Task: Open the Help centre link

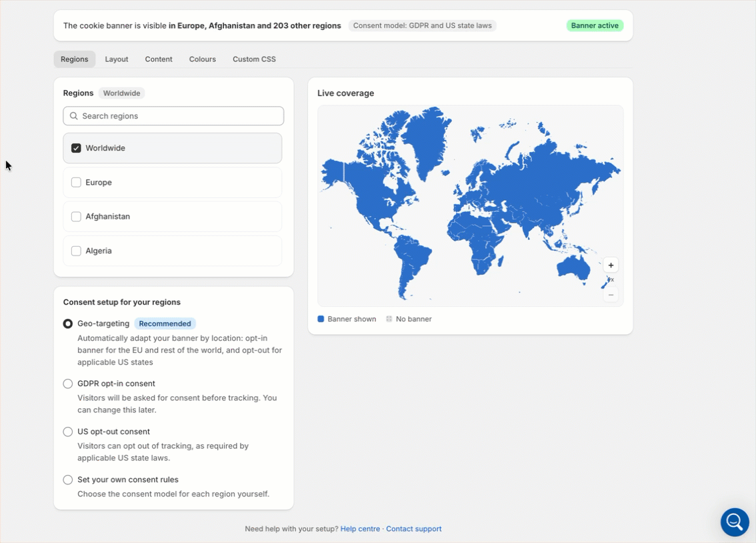Action: click(360, 528)
